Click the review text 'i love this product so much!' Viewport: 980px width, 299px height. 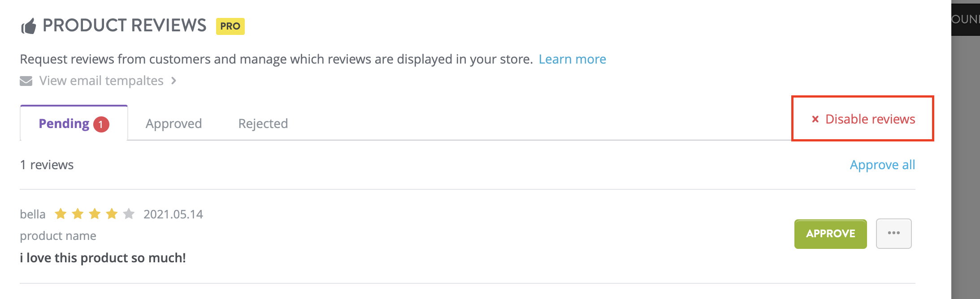(x=103, y=258)
